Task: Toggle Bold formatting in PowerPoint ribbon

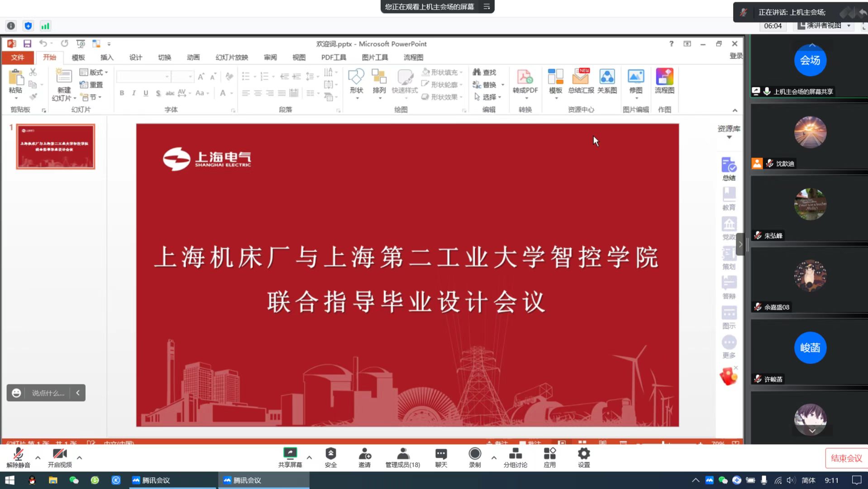Action: [122, 93]
